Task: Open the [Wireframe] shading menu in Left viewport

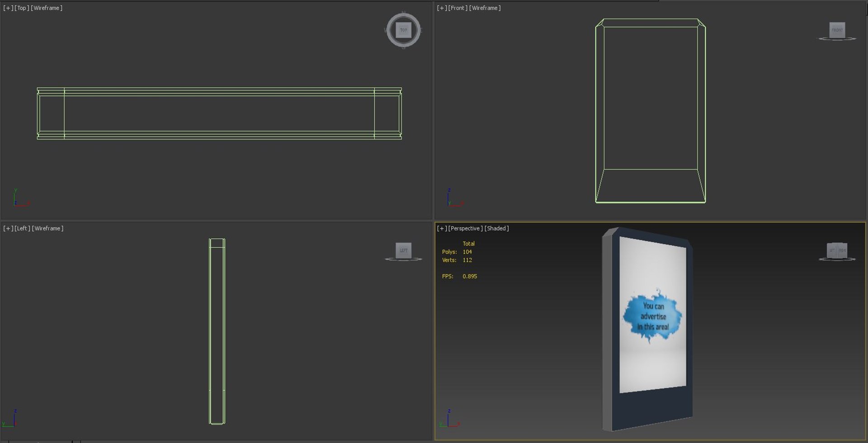Action: pos(47,228)
